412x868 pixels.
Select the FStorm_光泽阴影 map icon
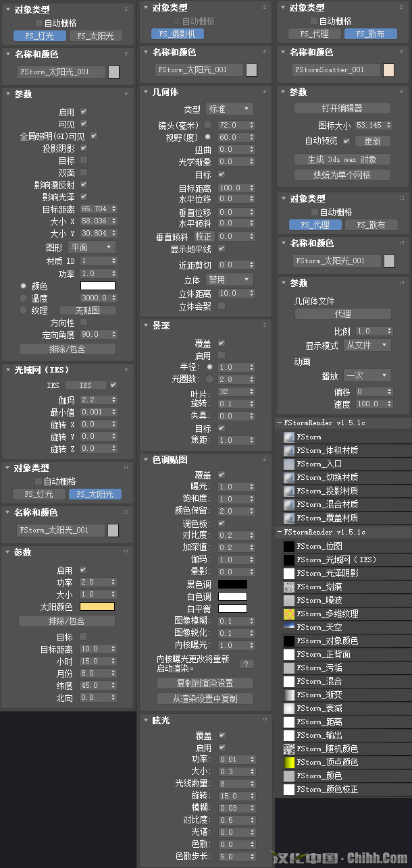(x=288, y=574)
